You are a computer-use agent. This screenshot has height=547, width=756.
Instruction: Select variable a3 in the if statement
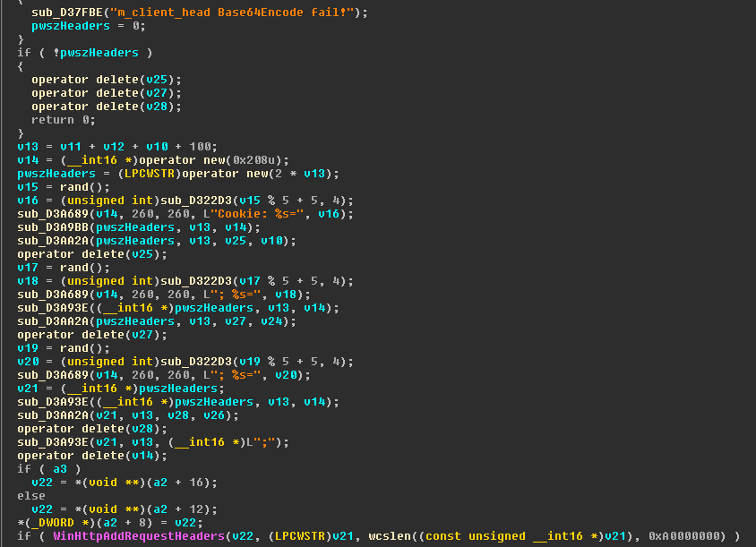click(57, 468)
